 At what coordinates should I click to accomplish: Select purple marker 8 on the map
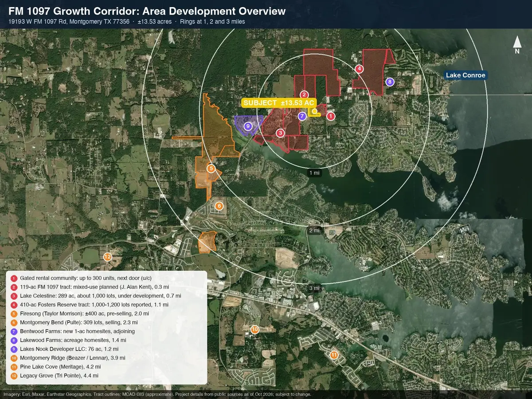390,82
